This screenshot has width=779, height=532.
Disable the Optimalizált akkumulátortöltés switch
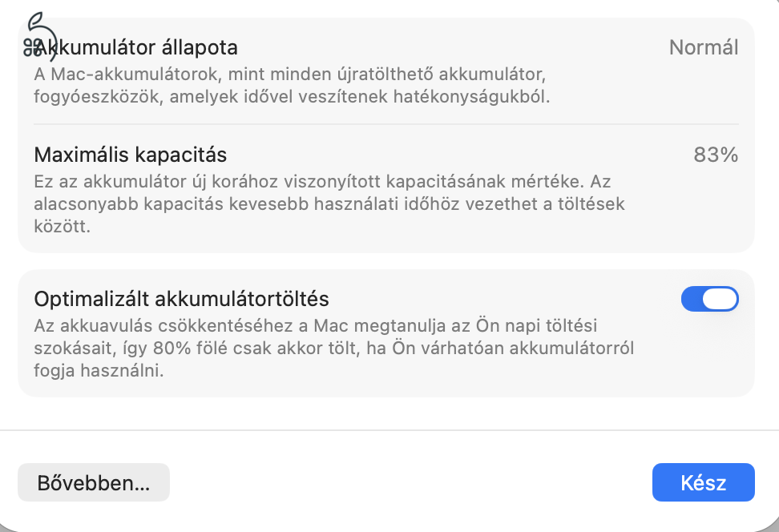click(x=709, y=299)
